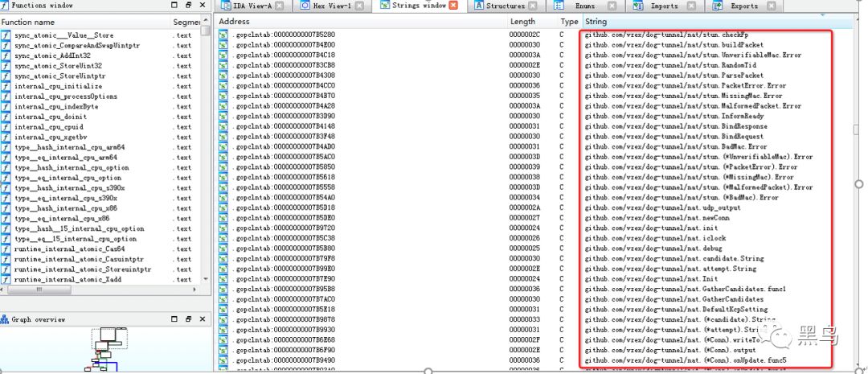Select function internal_cpu_processOptions
Screen dimensions: 868x374
pos(66,97)
